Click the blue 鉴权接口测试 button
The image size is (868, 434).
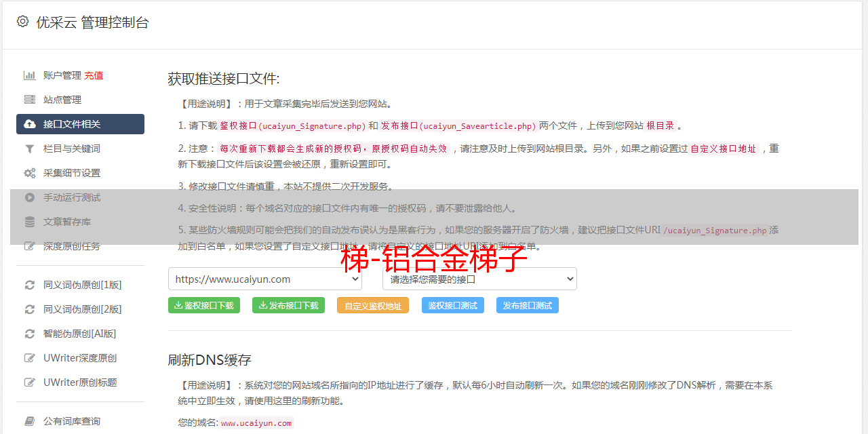453,305
